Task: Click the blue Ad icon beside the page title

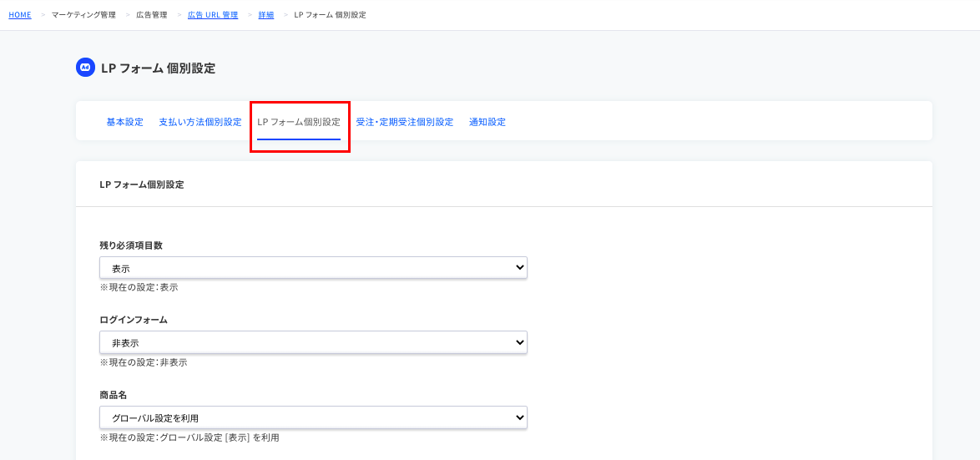Action: click(x=85, y=68)
